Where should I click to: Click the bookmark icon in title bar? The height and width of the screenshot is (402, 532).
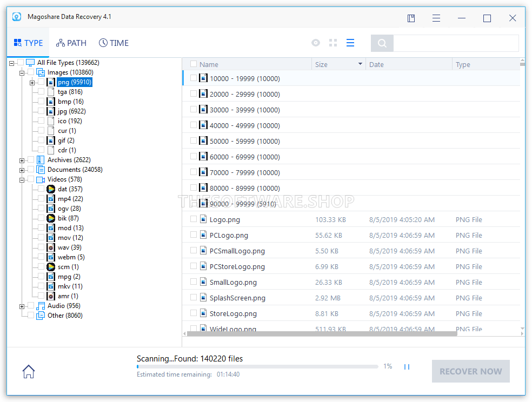pos(411,18)
